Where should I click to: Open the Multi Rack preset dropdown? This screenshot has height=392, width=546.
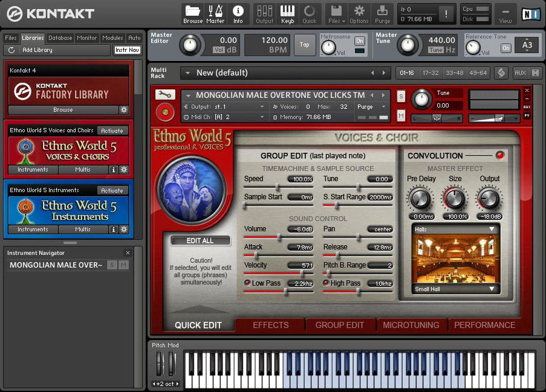(187, 73)
